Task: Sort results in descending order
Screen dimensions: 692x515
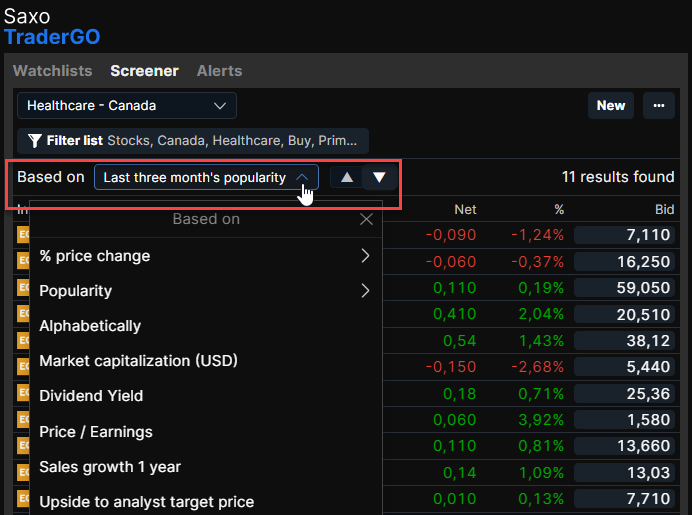Action: (x=379, y=177)
